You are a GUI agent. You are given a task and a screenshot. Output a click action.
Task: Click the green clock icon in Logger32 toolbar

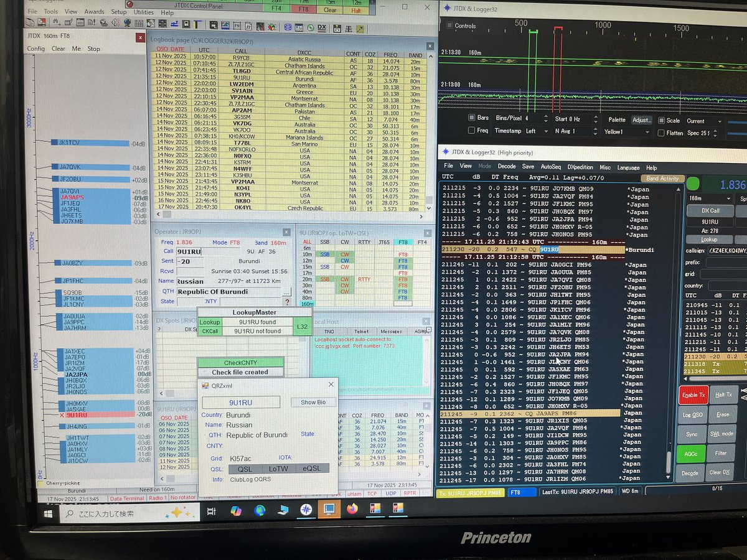point(311,27)
